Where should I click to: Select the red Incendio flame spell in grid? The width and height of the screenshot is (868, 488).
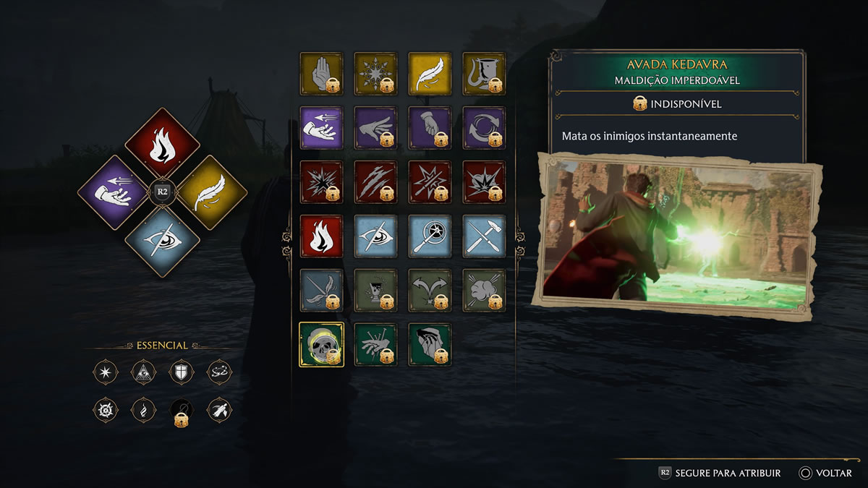click(321, 236)
